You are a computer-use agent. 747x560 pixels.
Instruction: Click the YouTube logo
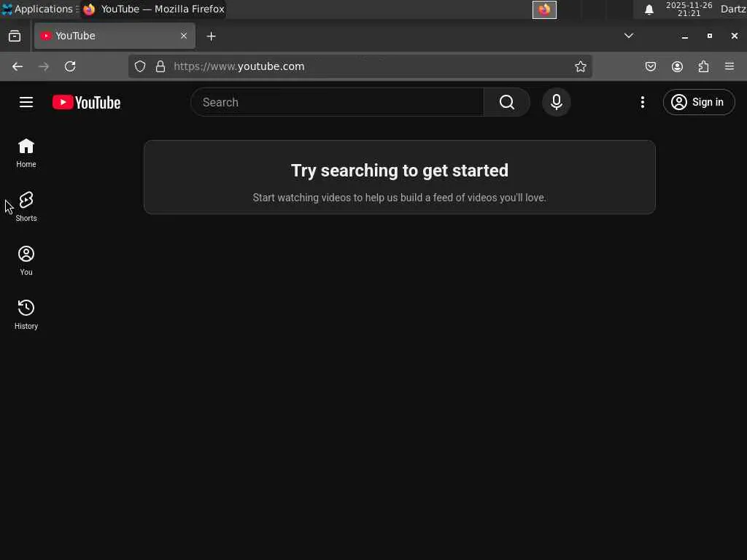[86, 102]
